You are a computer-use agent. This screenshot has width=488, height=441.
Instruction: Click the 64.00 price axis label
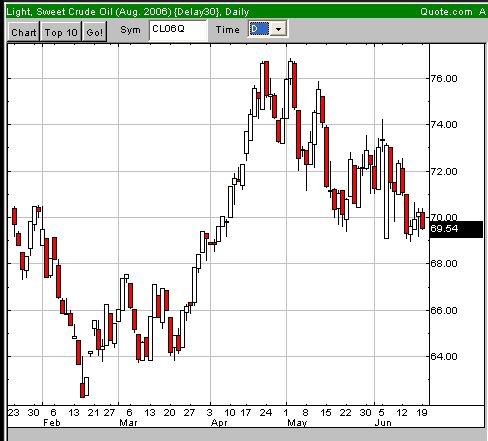coord(444,357)
